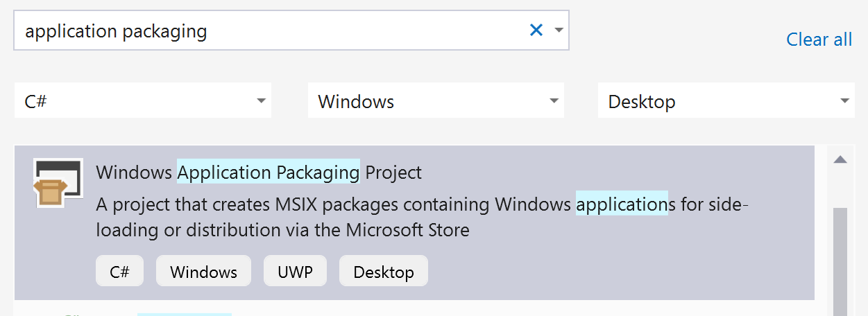Open the Desktop project type filter combo box
This screenshot has width=868, height=316.
(x=726, y=101)
